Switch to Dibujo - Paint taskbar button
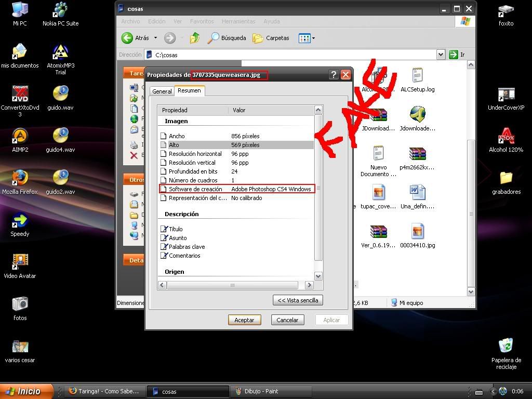Image resolution: width=532 pixels, height=399 pixels. point(270,392)
